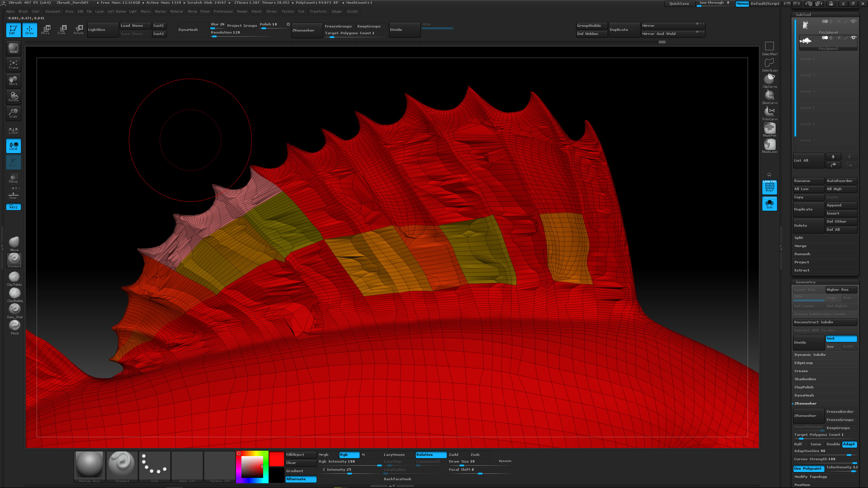Image resolution: width=868 pixels, height=488 pixels.
Task: Click the BPR render icon
Action: point(14,48)
